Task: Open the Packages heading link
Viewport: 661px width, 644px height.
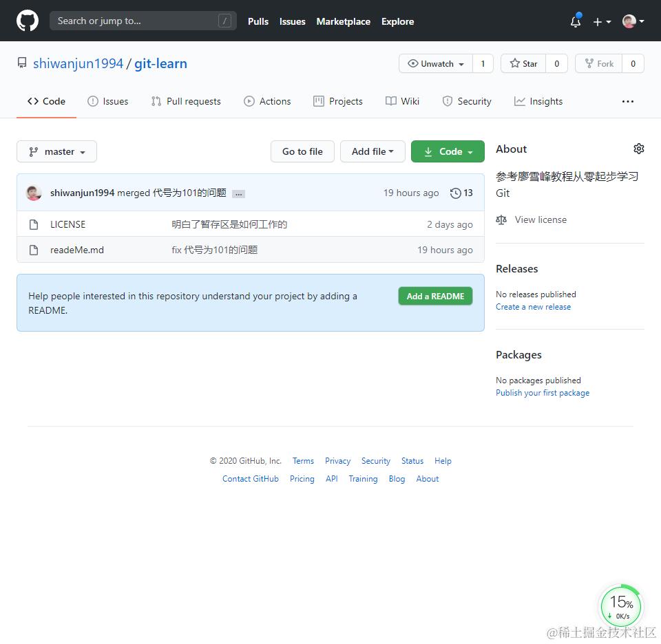Action: [518, 355]
